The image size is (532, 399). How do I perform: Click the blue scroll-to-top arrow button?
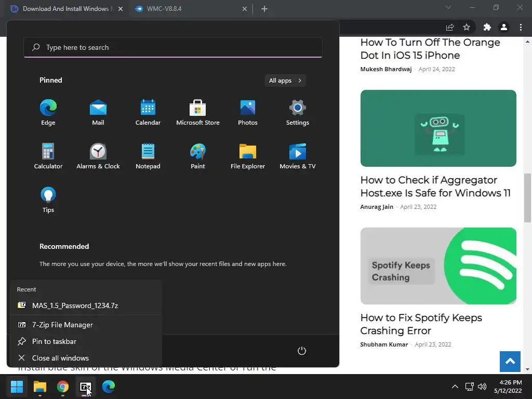[510, 362]
